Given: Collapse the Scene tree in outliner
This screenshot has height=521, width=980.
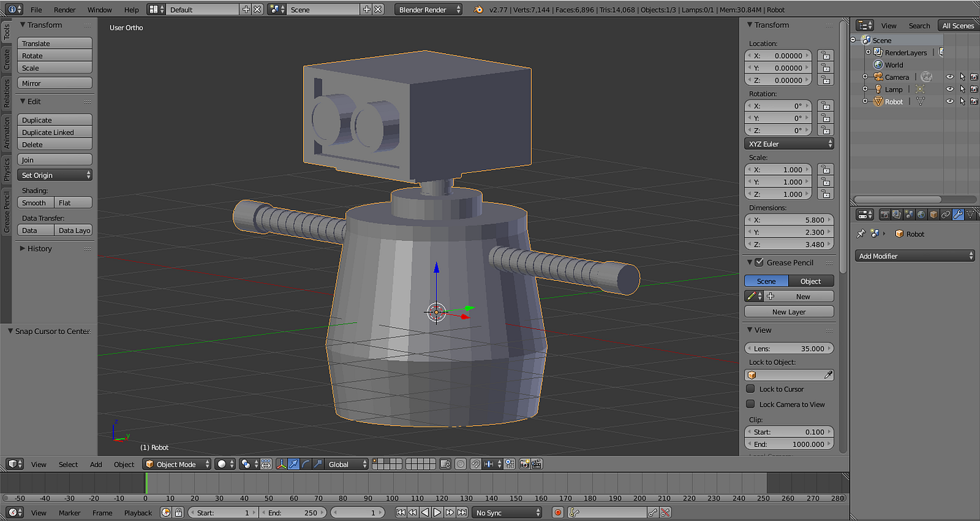Looking at the screenshot, I should click(854, 41).
